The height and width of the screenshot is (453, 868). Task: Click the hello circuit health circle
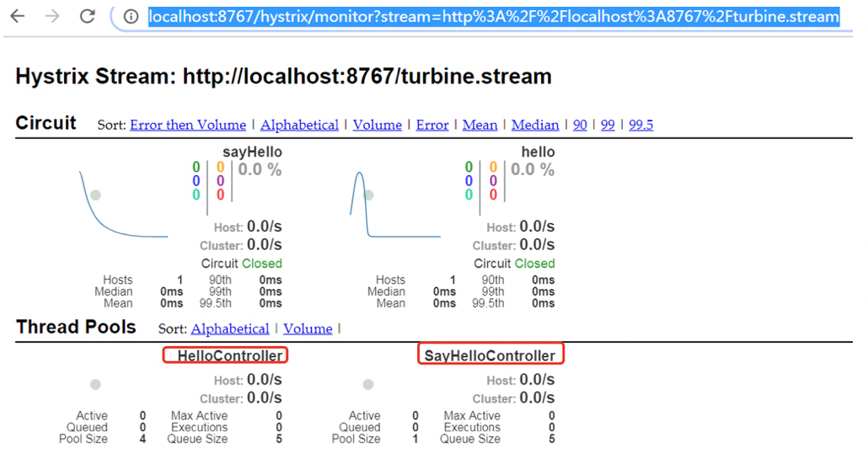tap(368, 195)
